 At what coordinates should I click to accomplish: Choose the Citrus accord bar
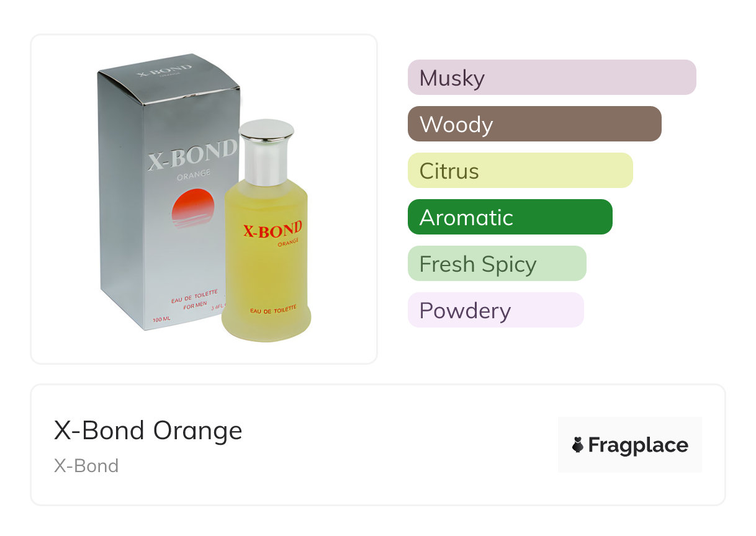pos(520,171)
